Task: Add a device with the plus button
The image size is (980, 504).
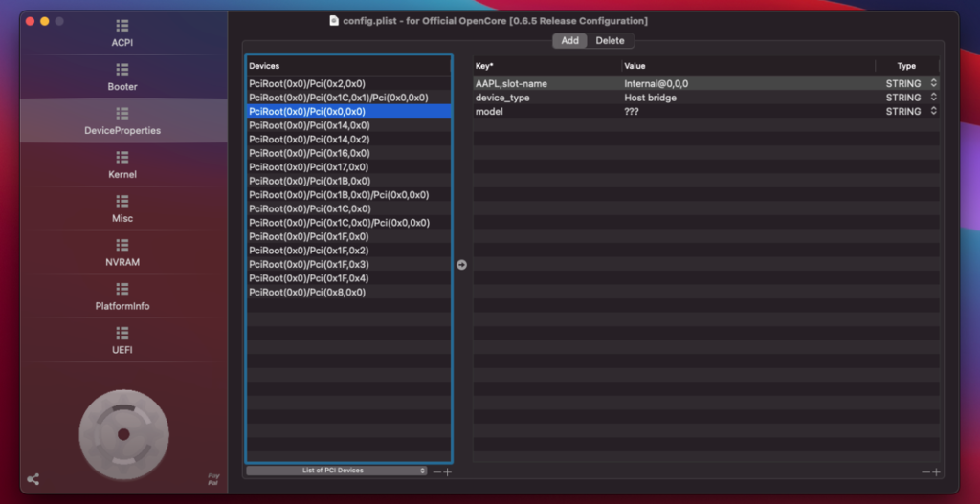Action: [448, 471]
